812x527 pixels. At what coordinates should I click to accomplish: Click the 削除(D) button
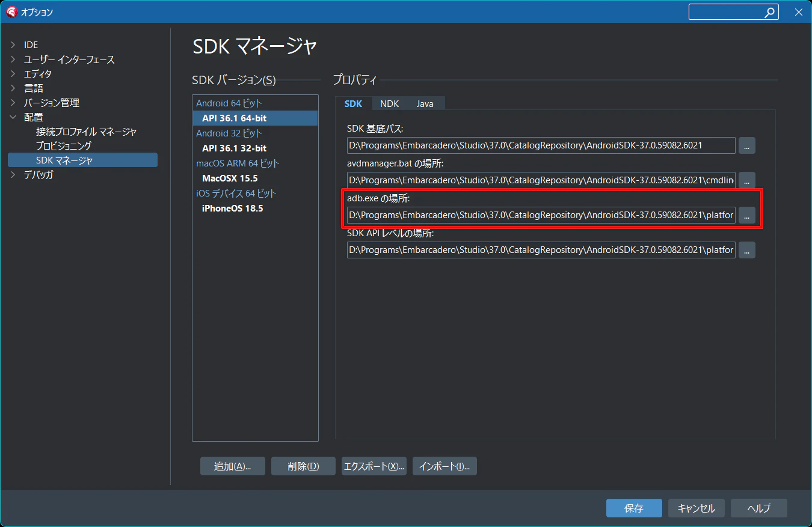pos(303,466)
